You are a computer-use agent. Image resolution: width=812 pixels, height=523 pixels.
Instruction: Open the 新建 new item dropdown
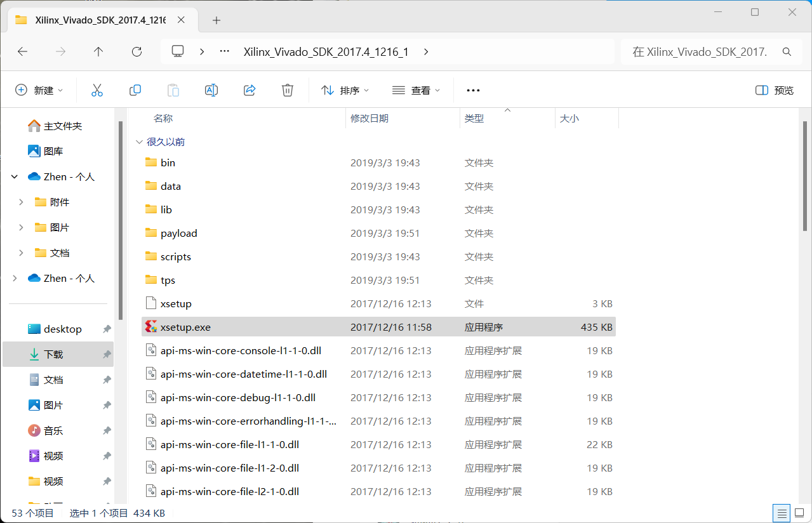tap(39, 91)
